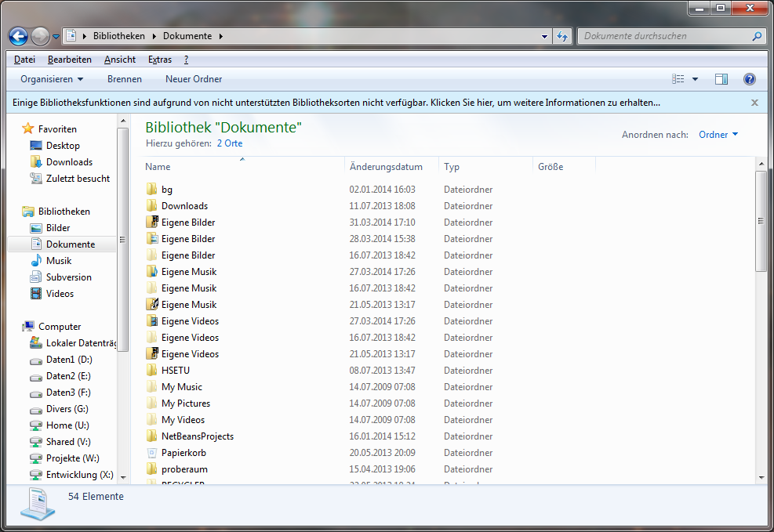Open the Extras menu

(x=160, y=60)
